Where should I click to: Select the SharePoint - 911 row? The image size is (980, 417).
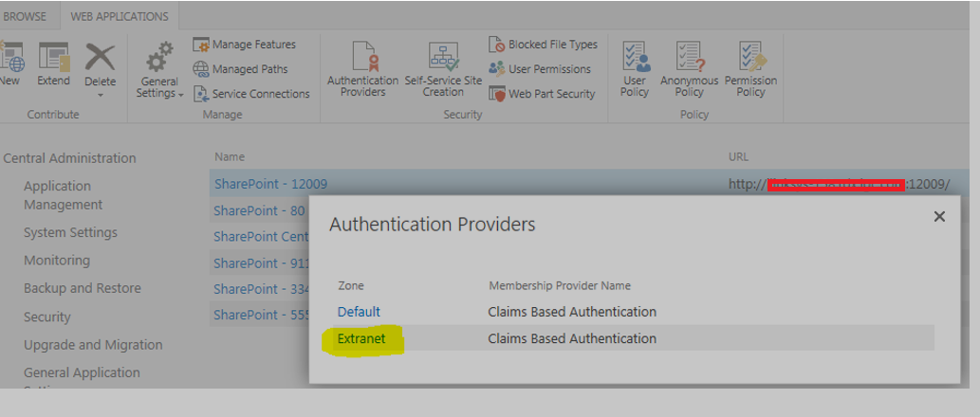(x=262, y=263)
